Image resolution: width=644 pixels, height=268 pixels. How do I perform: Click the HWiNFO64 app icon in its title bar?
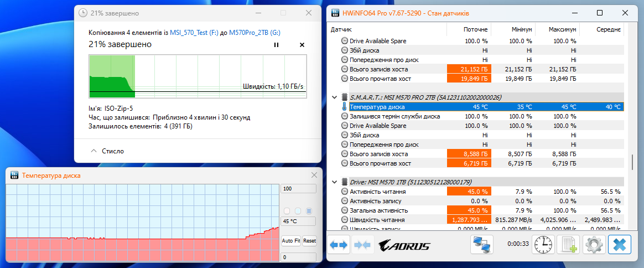click(336, 13)
